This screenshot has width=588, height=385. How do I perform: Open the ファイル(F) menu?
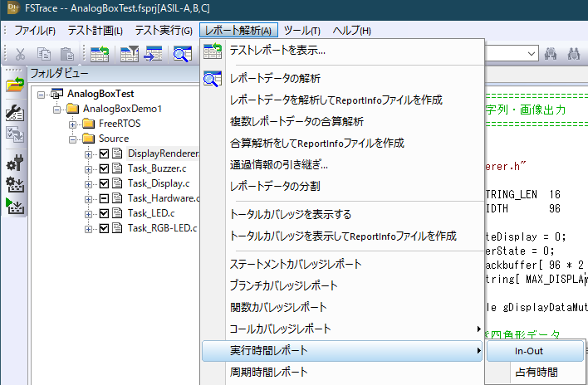pos(35,31)
